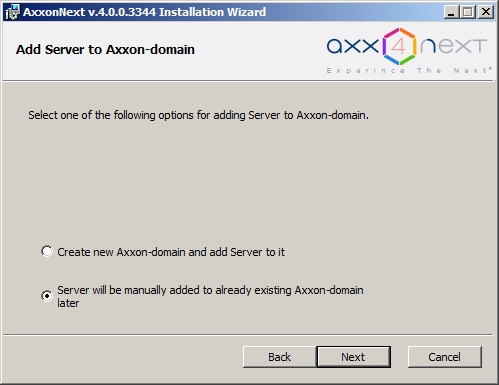Cancel the installation

[445, 357]
